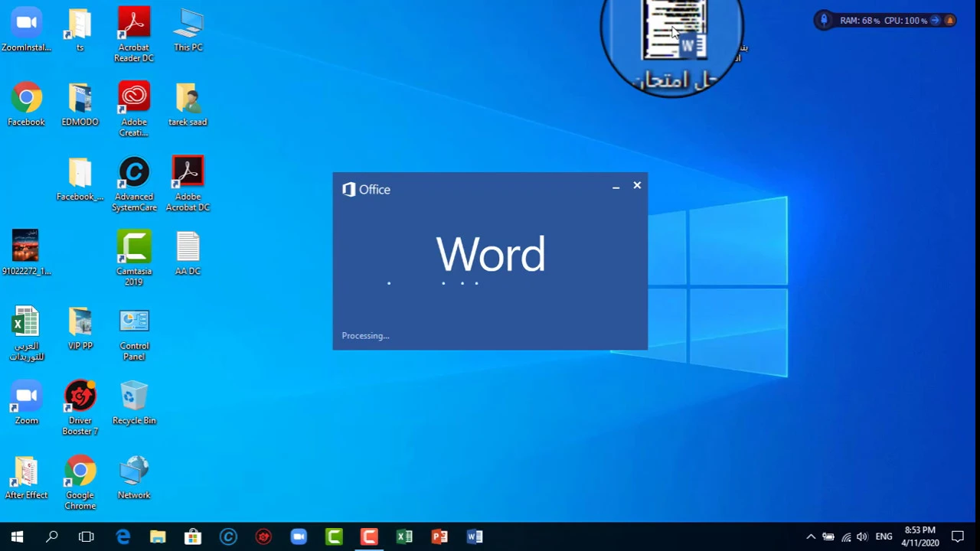980x551 pixels.
Task: Open taskbar clock showing 8:53 PM
Action: click(x=920, y=536)
